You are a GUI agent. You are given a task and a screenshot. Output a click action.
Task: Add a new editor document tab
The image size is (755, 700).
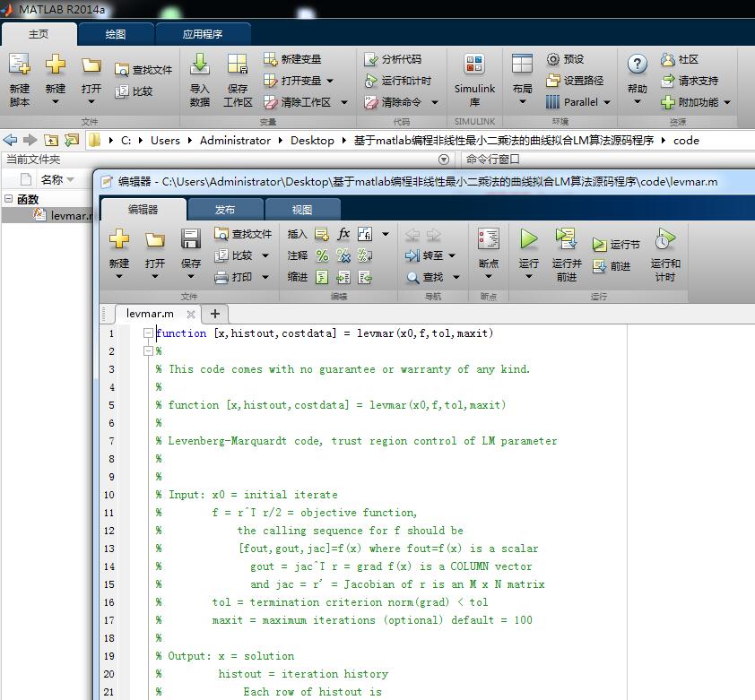coord(214,314)
